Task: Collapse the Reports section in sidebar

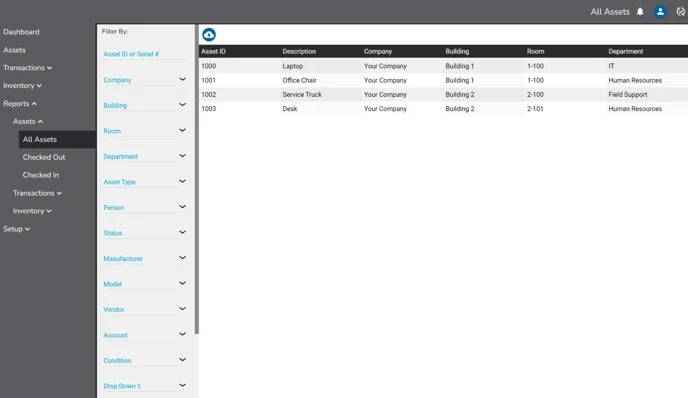Action: 20,104
